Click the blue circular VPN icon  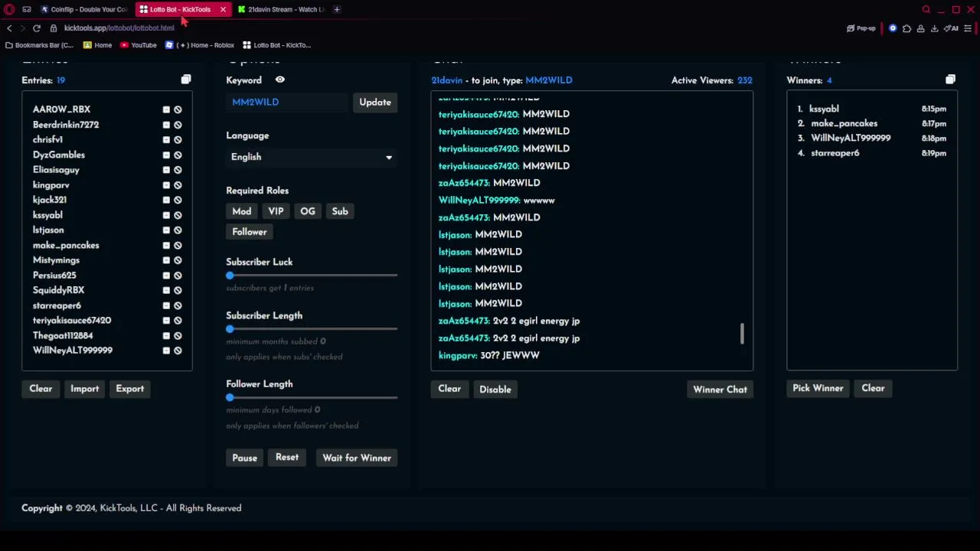(x=893, y=28)
